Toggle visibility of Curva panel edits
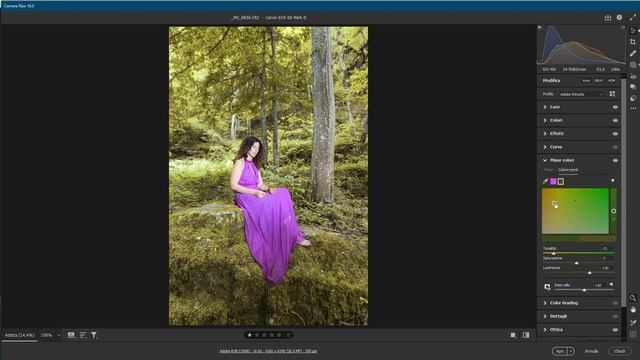This screenshot has height=360, width=640. click(x=615, y=147)
